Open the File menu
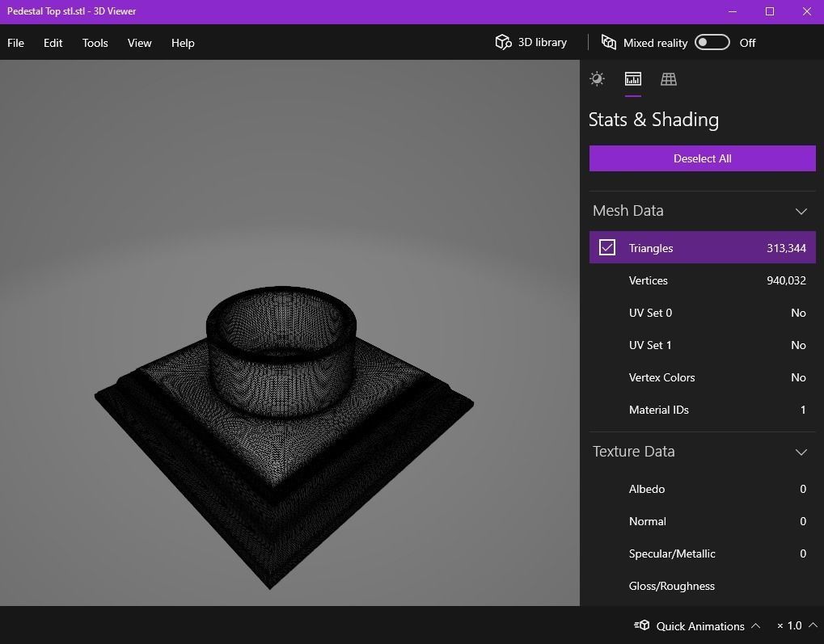Image resolution: width=824 pixels, height=644 pixels. click(15, 43)
